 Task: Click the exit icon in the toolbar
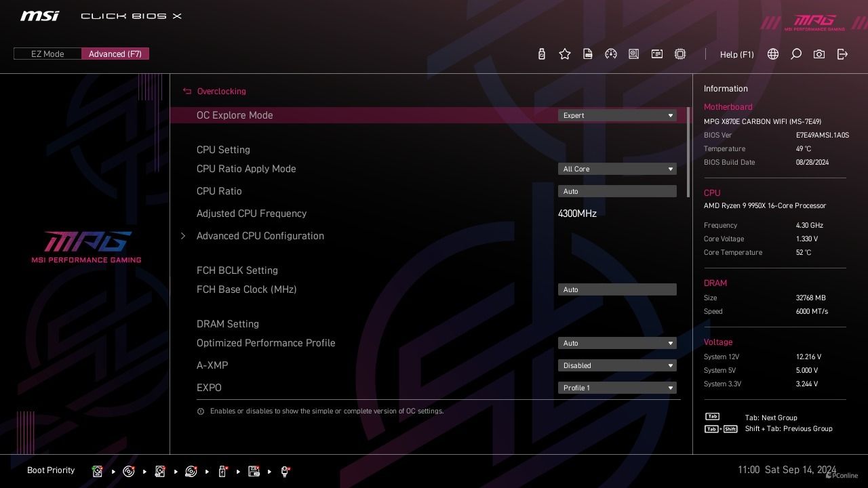842,54
